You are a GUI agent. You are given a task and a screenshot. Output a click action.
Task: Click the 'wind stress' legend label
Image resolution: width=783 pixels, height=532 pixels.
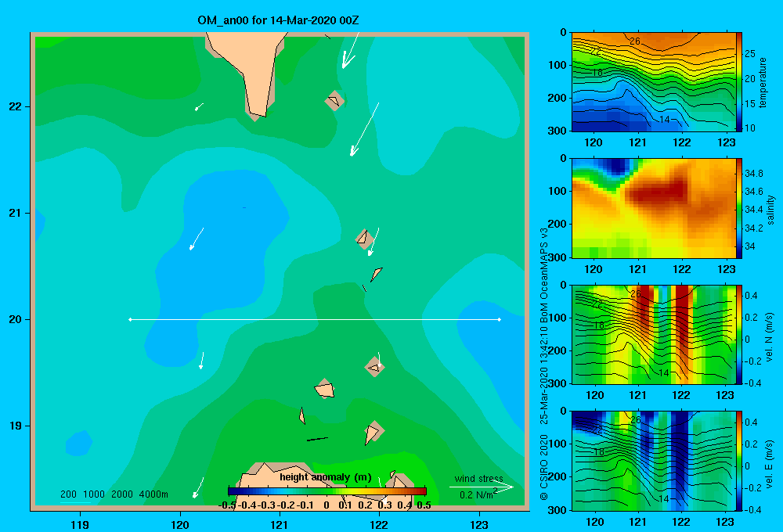click(478, 478)
